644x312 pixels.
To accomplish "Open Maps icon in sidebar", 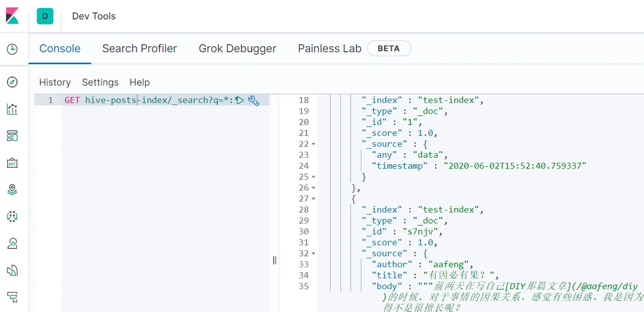I will click(x=12, y=189).
